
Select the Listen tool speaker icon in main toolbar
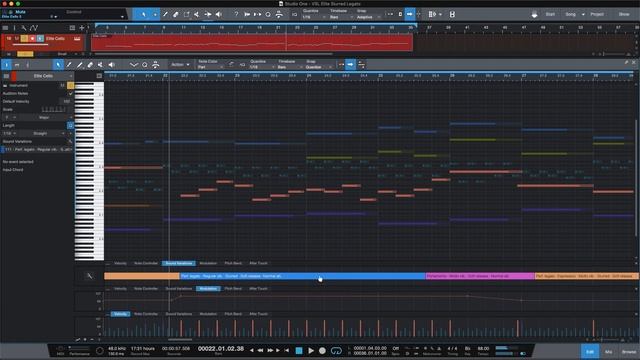click(219, 14)
